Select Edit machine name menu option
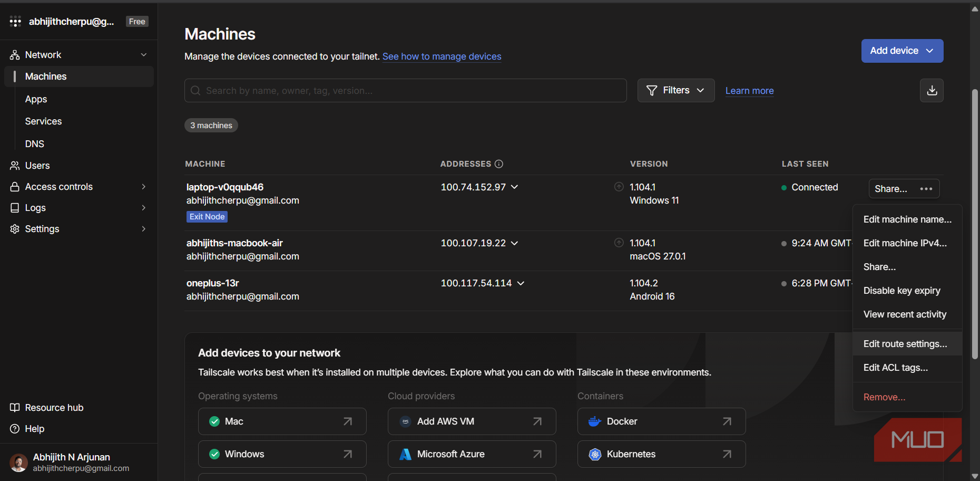This screenshot has height=481, width=980. 907,219
